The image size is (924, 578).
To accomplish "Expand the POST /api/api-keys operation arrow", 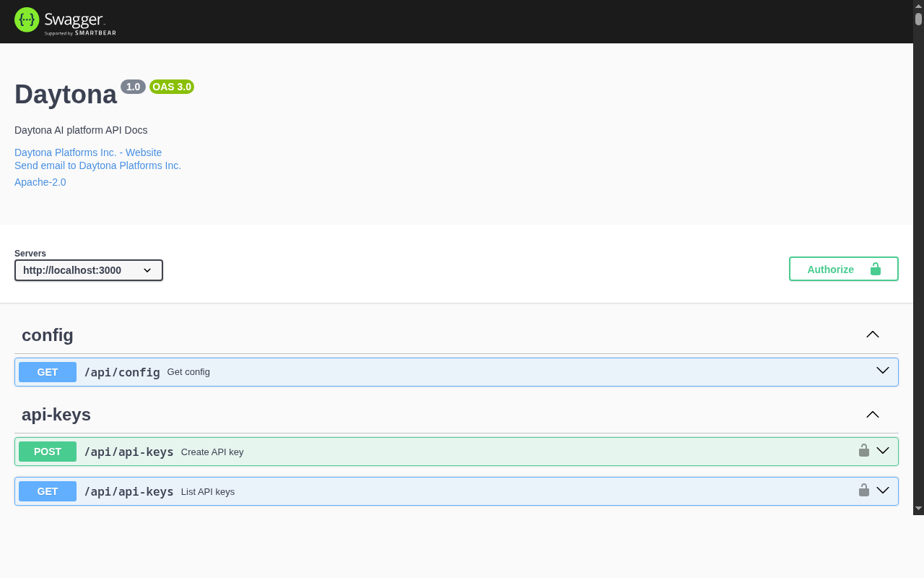I will click(x=883, y=451).
